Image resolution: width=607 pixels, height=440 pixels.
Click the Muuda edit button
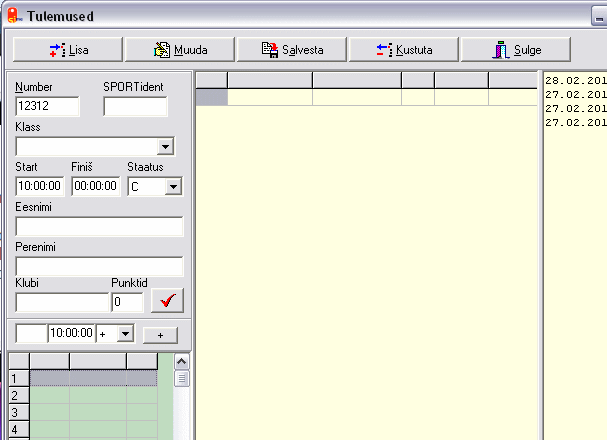coord(180,50)
